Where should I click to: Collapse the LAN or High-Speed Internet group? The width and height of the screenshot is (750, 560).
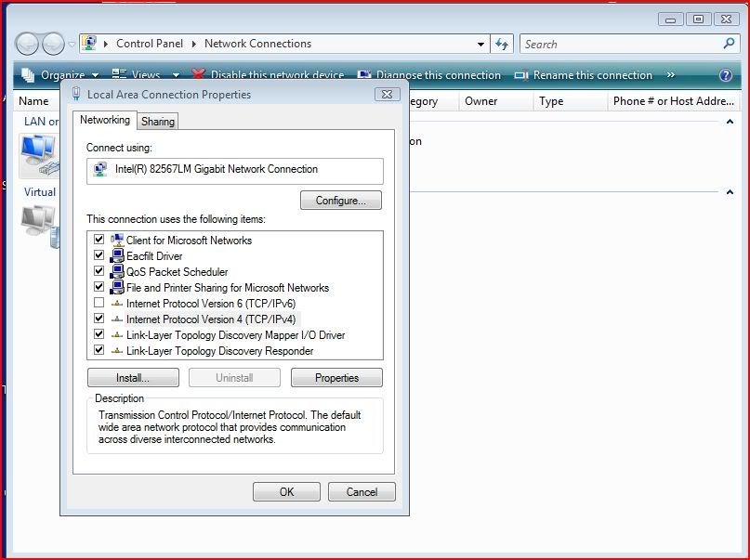pos(730,122)
